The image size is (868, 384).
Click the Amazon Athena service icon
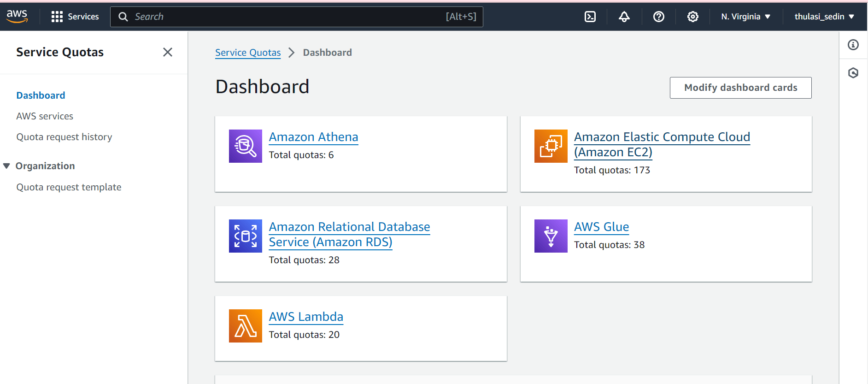click(x=245, y=146)
